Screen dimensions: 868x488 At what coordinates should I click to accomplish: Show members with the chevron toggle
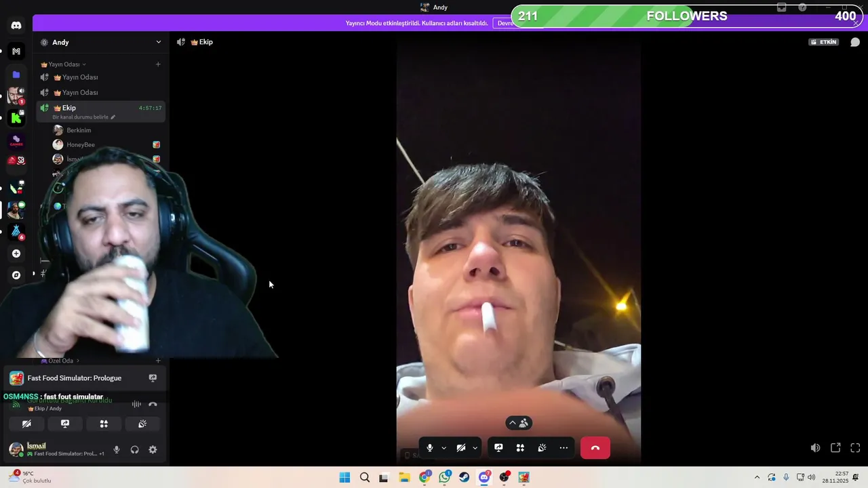tap(519, 423)
